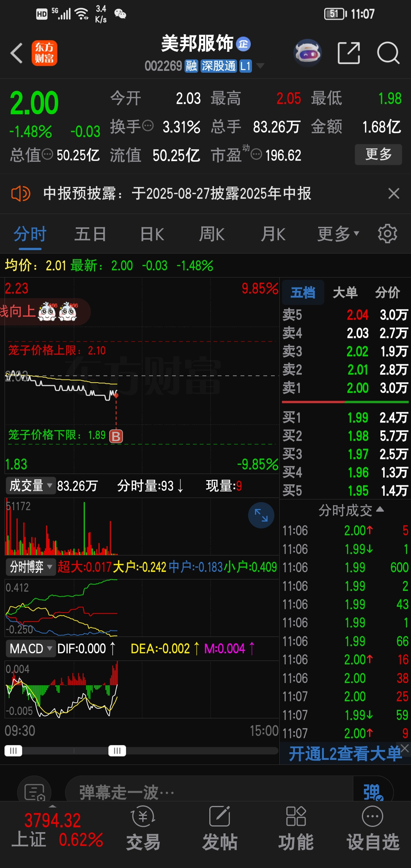Viewport: 411px width, 868px height.
Task: Close the 开通L2 promo banner
Action: [405, 748]
